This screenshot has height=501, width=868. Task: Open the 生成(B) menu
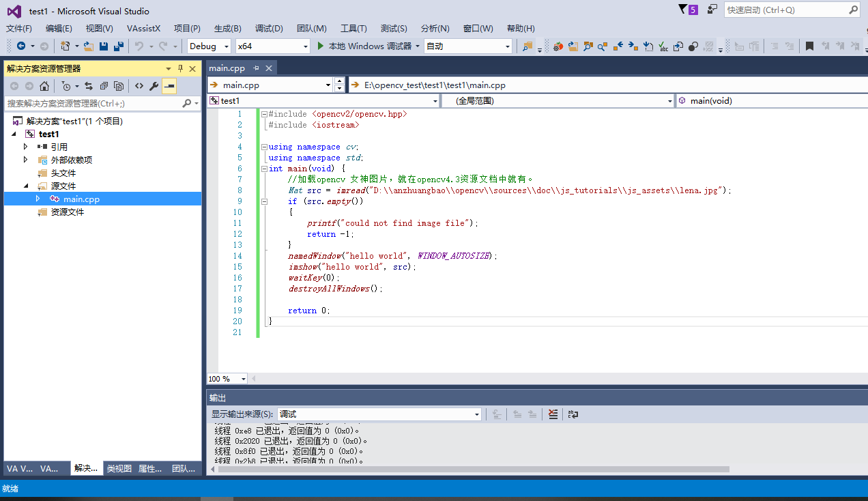tap(227, 28)
